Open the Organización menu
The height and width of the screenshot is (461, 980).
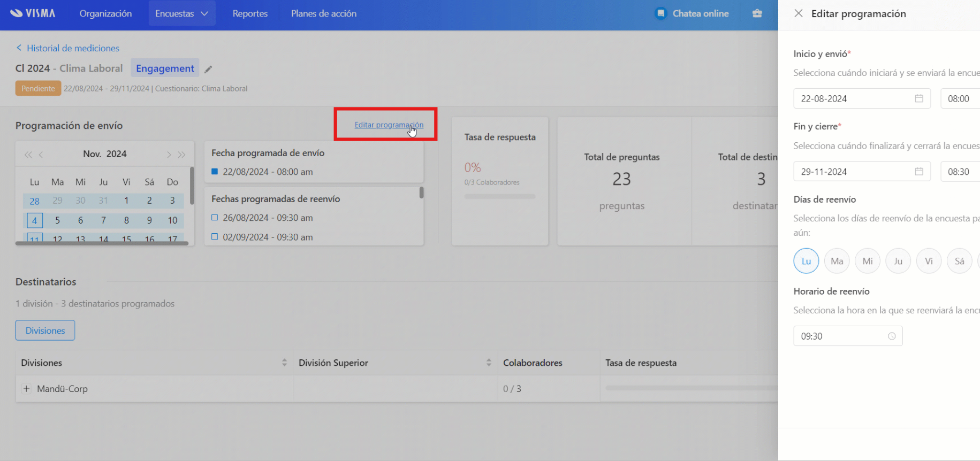105,13
